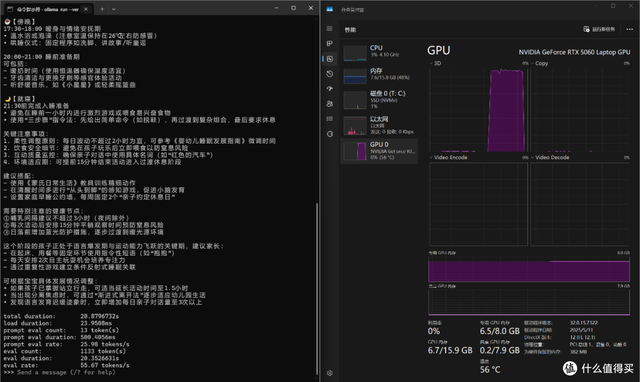Screen dimensions: 640x382
Task: Minimize the terminal window
Action: 276,8
